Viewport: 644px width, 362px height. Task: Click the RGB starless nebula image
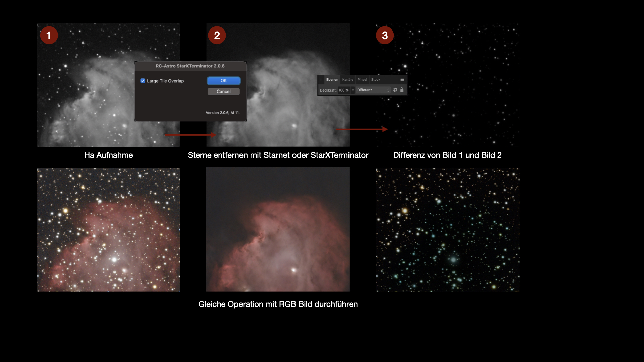coord(278,230)
